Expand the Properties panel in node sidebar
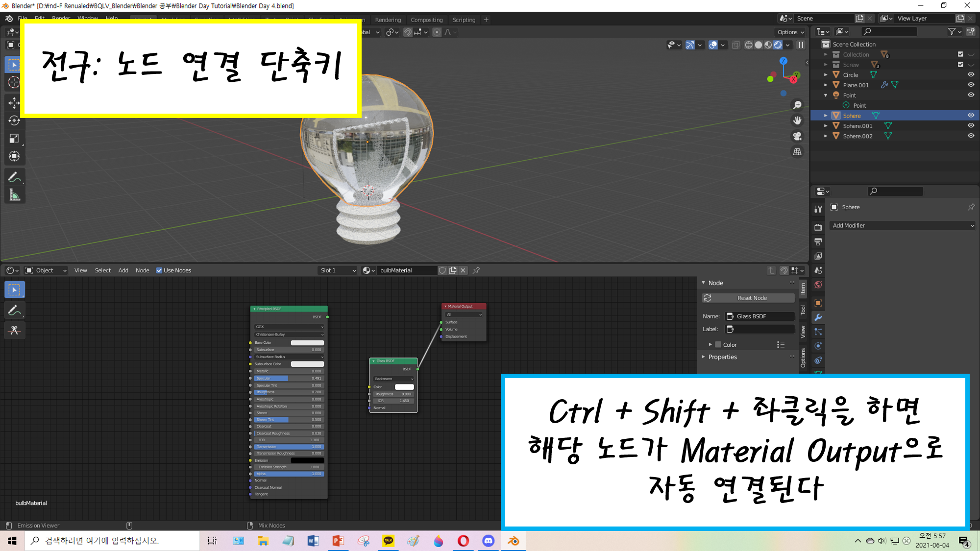This screenshot has width=980, height=551. click(x=722, y=357)
